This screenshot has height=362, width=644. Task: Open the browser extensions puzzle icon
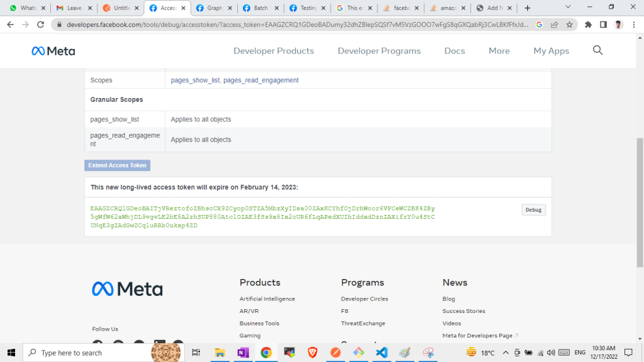click(x=588, y=25)
